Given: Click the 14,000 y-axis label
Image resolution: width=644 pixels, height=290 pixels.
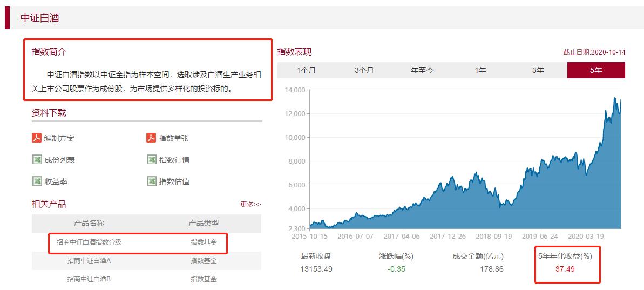Looking at the screenshot, I should tap(295, 90).
